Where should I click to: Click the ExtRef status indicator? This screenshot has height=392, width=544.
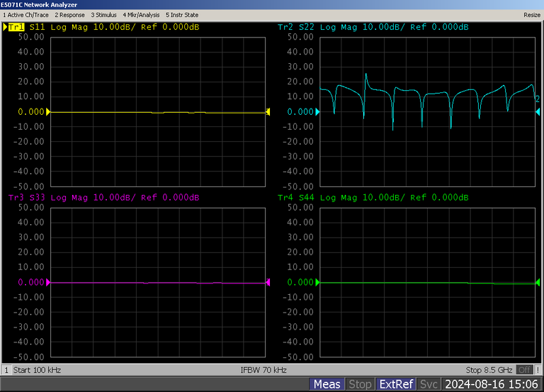click(396, 383)
